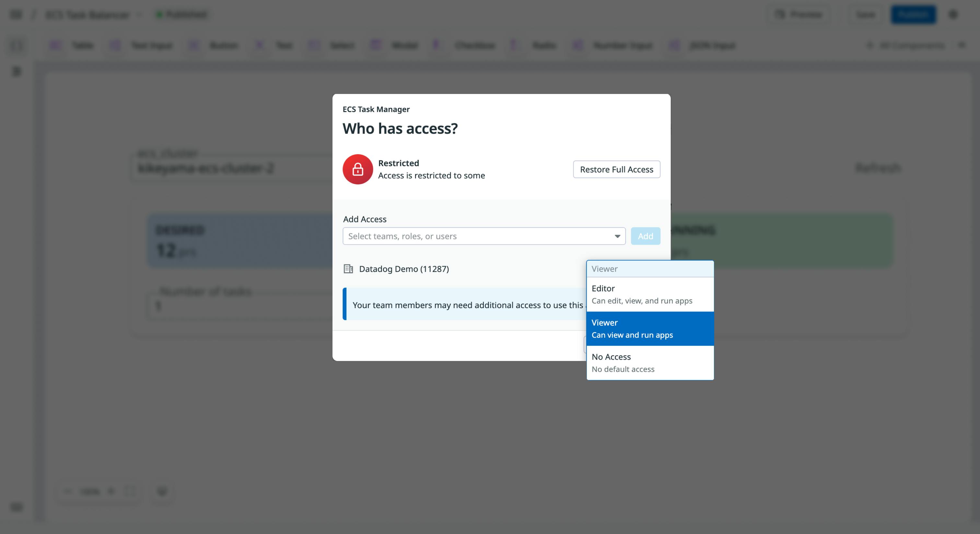Expand the ECS Task Balancer title dropdown

[x=139, y=15]
